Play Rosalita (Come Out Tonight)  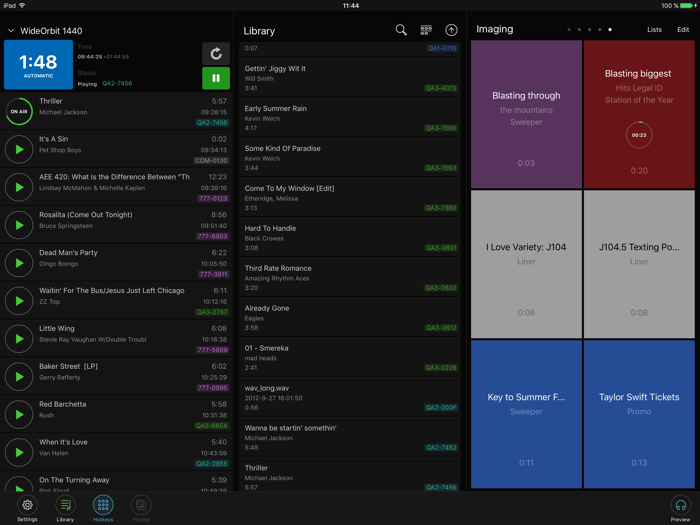19,225
